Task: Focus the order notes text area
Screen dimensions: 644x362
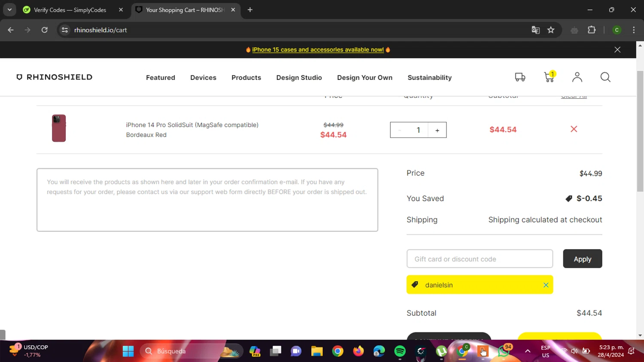Action: [x=207, y=200]
